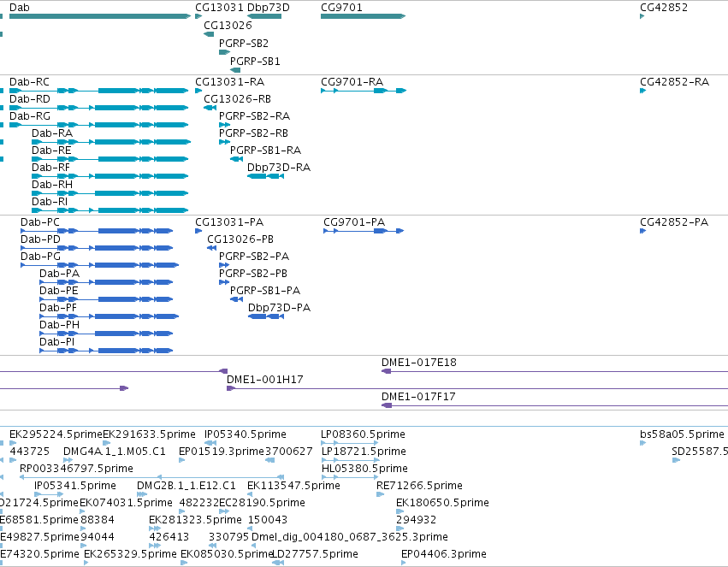Click the Dab gene bar
Screen dimensions: 728x567
tap(100, 16)
